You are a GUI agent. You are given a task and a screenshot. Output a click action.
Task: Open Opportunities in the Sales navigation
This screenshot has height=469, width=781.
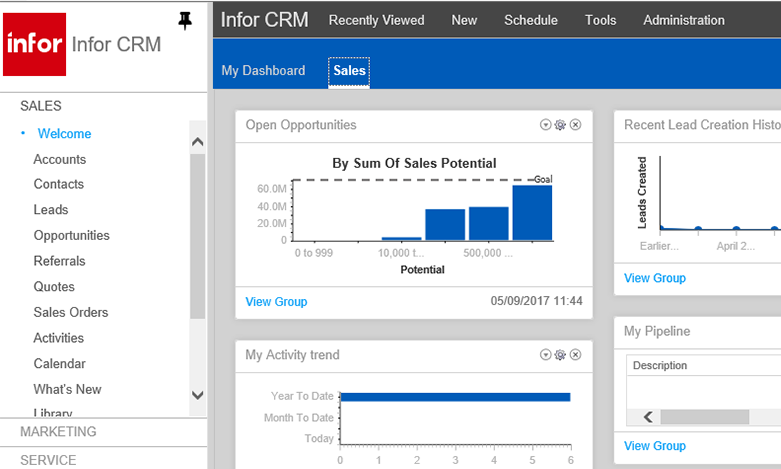pos(72,235)
